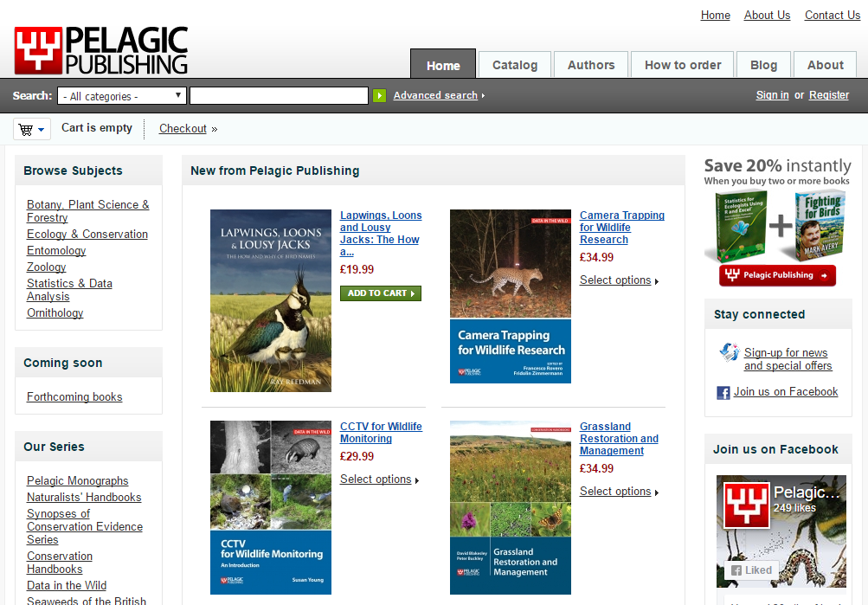This screenshot has width=868, height=605.
Task: Click the Pelagic Publishing logo
Action: click(x=100, y=50)
